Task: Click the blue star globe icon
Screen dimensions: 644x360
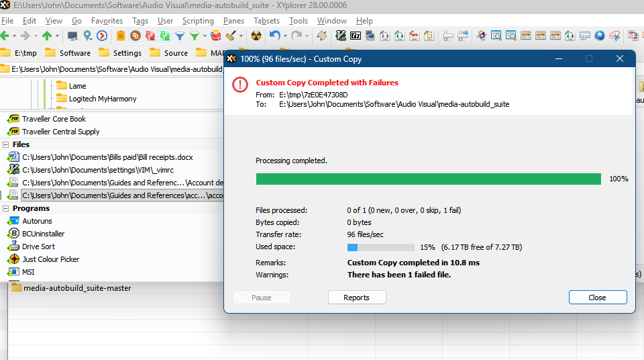Action: (600, 36)
